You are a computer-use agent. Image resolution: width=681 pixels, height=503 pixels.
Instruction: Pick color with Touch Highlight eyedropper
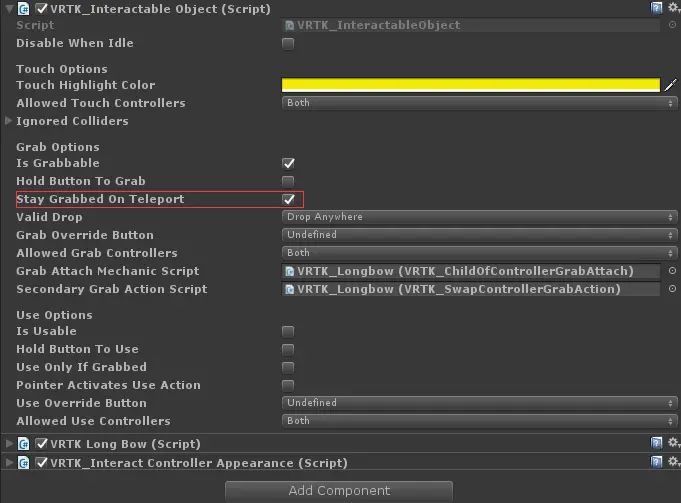[x=671, y=85]
